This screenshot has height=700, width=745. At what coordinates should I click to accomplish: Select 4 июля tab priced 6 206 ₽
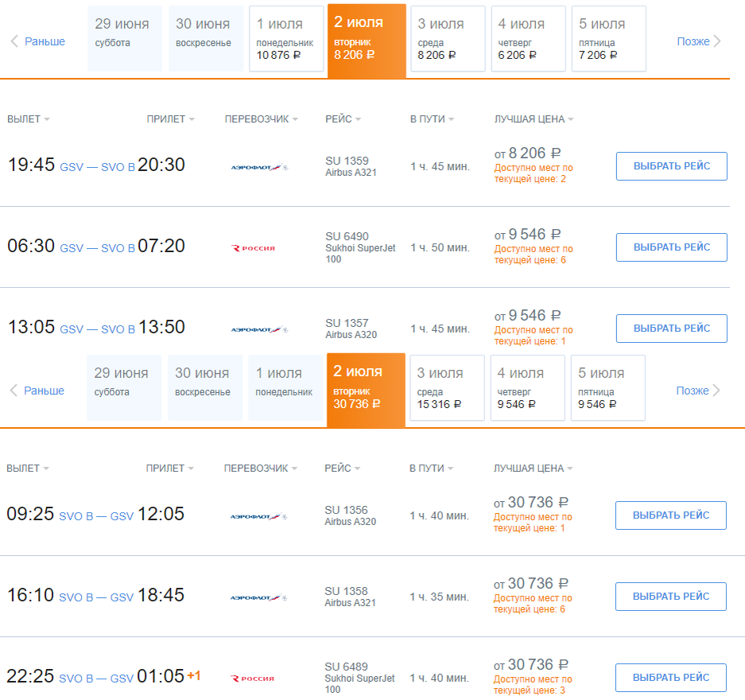coord(529,38)
